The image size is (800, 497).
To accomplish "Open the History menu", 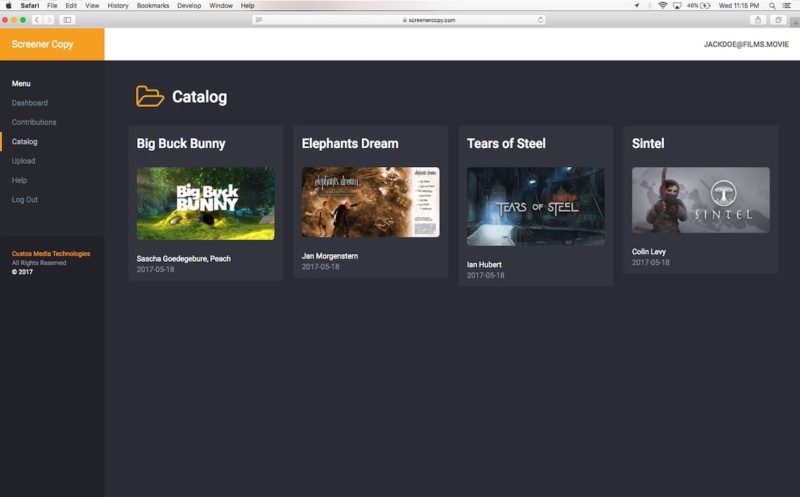I will (118, 6).
